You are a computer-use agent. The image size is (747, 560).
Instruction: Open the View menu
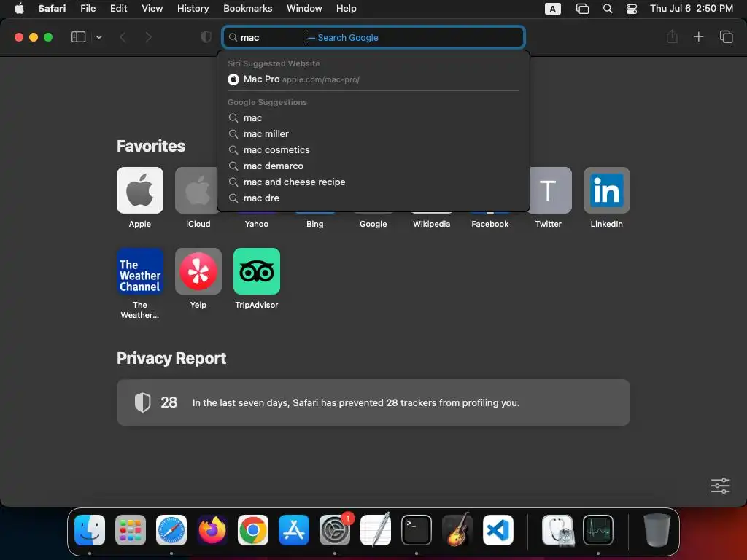click(152, 9)
